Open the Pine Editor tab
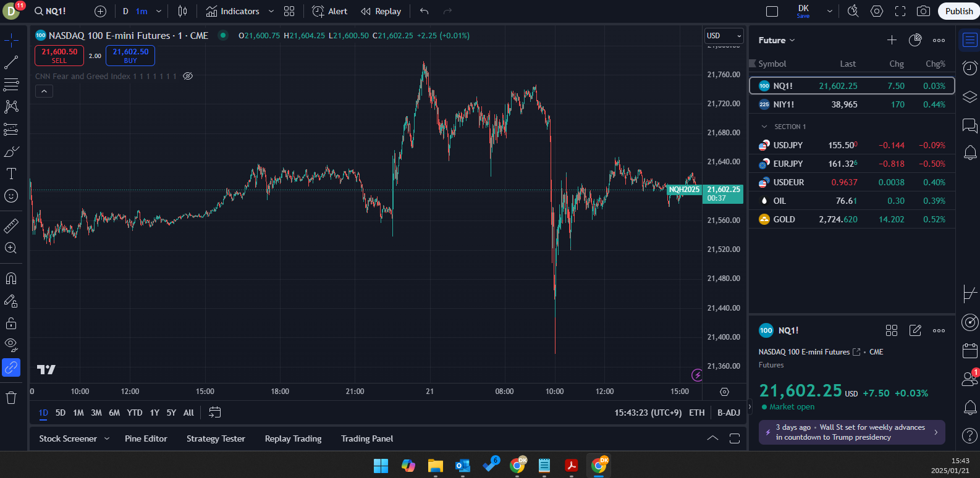980x478 pixels. [146, 438]
